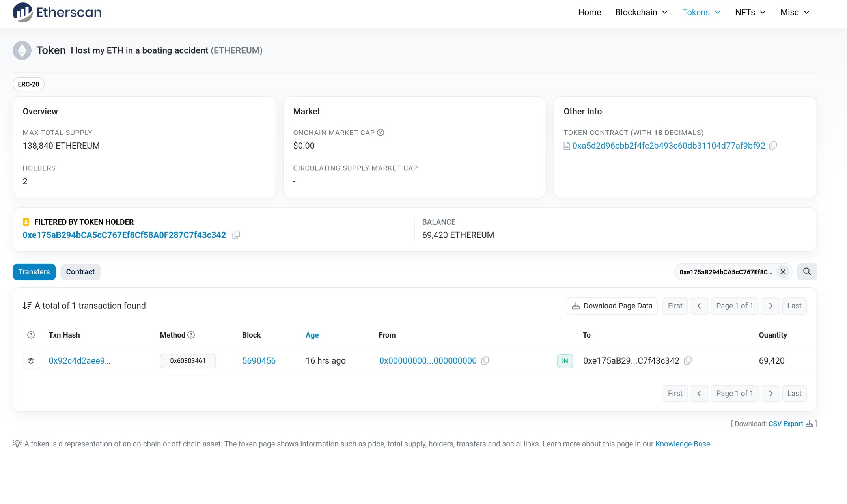Toggle the eye preview for transaction row
Viewport: 847px width, 504px height.
[31, 361]
